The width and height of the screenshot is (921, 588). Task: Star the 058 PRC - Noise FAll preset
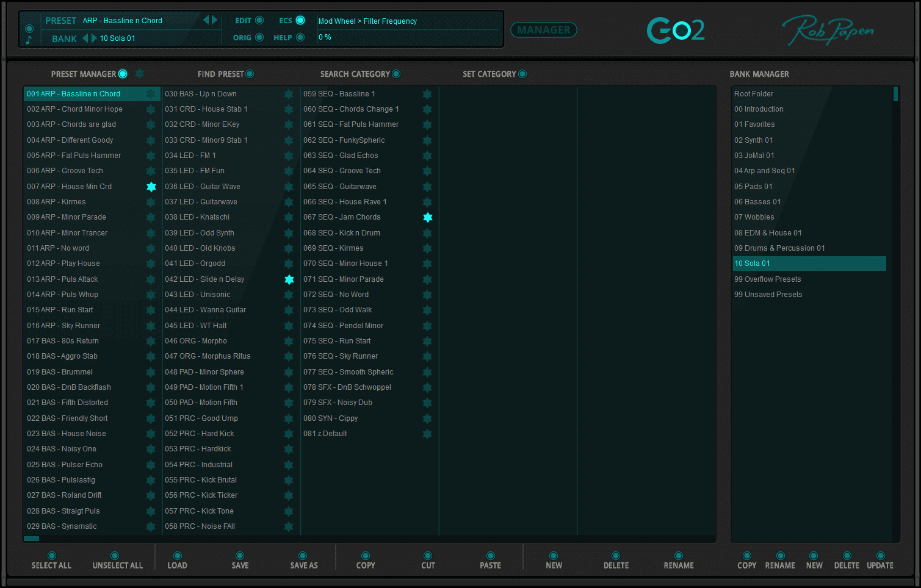pos(289,526)
